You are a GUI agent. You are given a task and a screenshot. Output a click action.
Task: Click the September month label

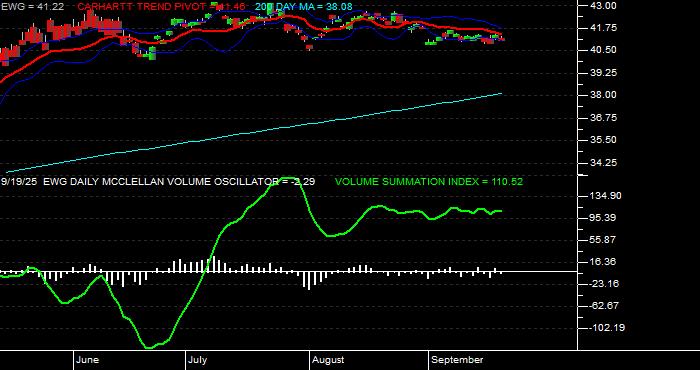pos(457,360)
